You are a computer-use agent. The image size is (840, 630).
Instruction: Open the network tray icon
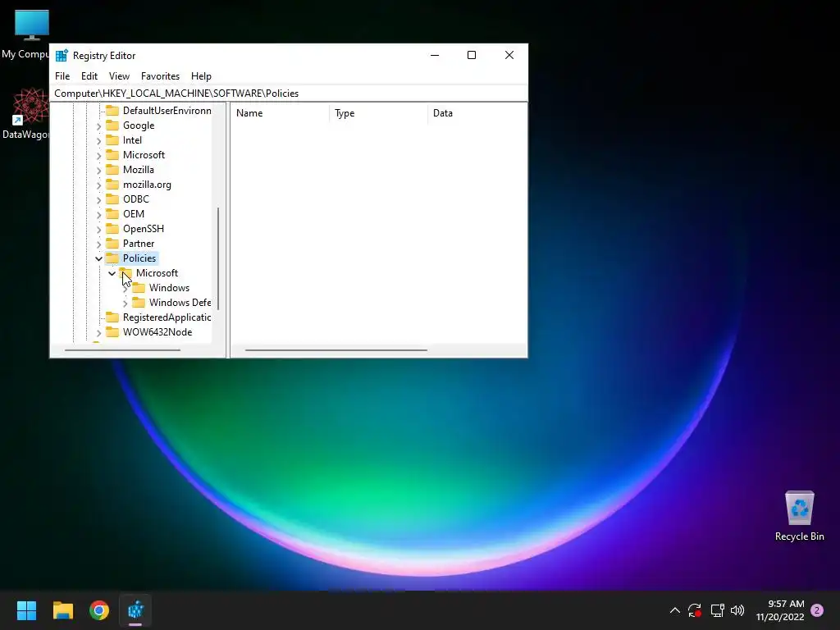pyautogui.click(x=717, y=610)
